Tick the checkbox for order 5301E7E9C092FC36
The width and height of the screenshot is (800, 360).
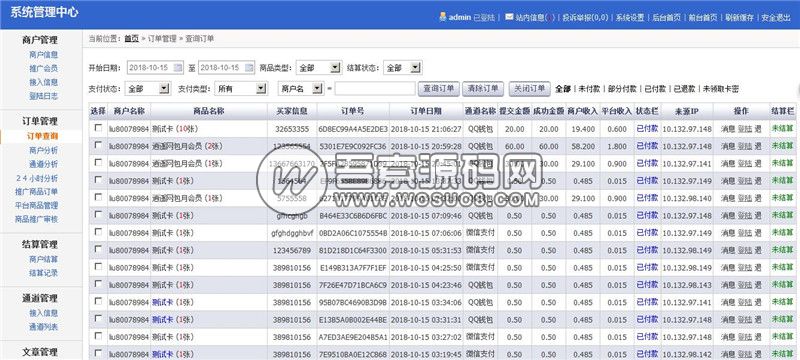(x=98, y=145)
